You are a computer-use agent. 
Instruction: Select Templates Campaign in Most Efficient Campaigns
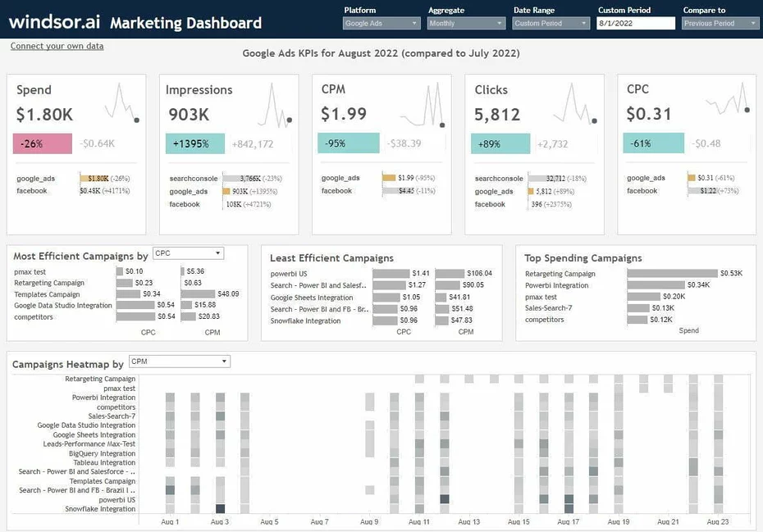[x=47, y=294]
